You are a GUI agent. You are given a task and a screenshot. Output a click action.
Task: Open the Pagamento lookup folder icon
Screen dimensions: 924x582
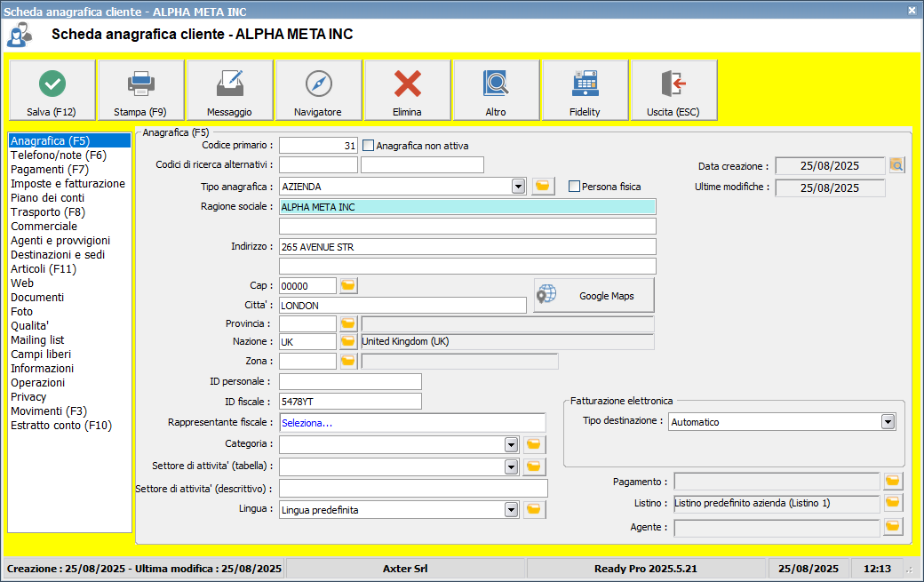[893, 482]
